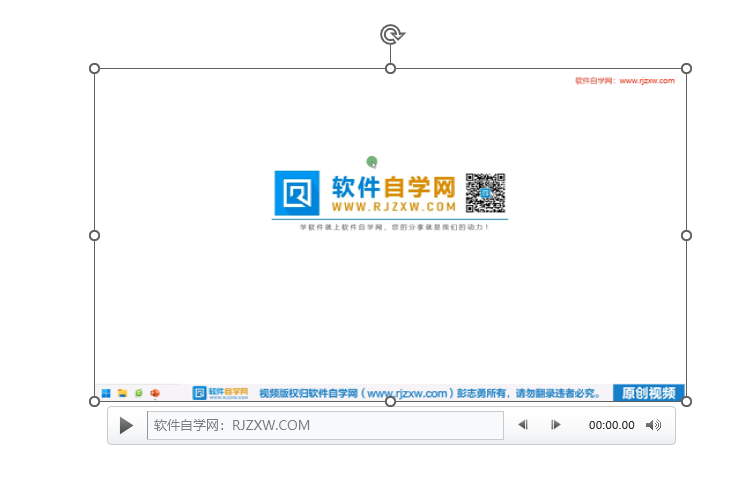Click the right-middle resize handle
This screenshot has width=741, height=481.
point(686,235)
